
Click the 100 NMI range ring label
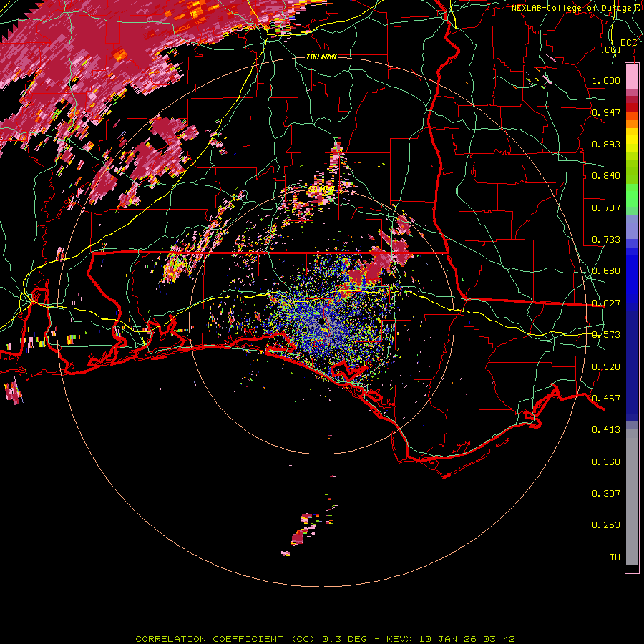click(x=321, y=57)
